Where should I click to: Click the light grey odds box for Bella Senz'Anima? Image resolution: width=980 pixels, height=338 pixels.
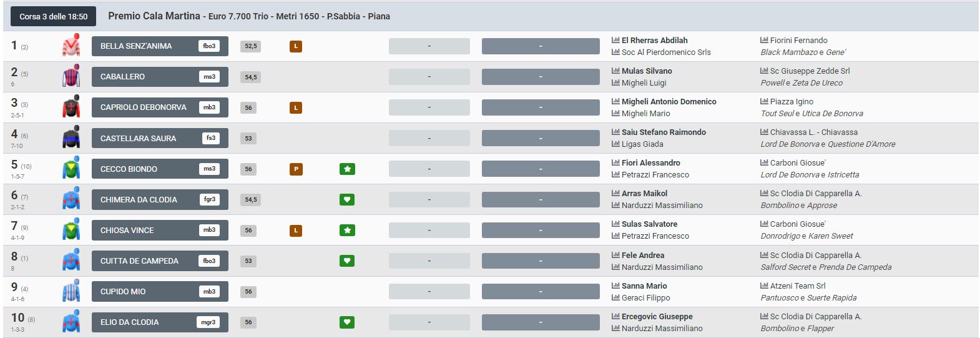(429, 46)
